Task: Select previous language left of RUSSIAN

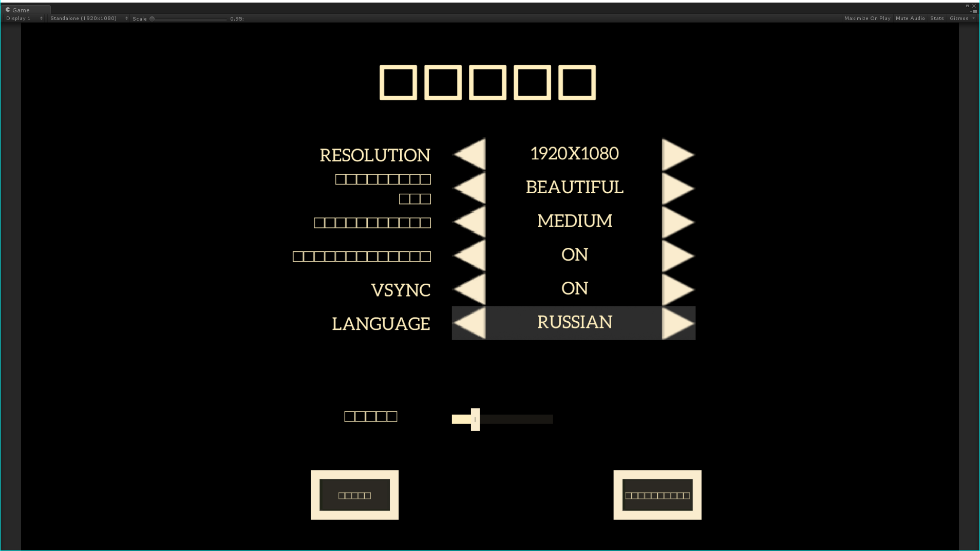Action: 470,323
